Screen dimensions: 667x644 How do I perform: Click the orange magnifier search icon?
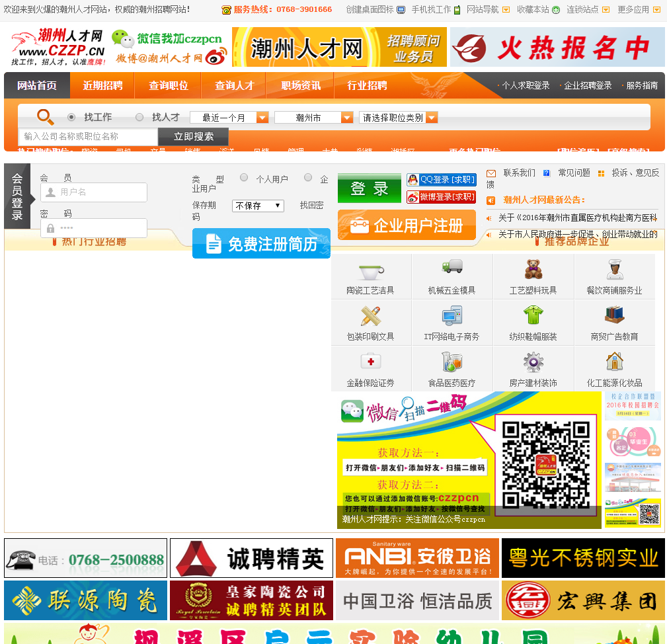pyautogui.click(x=45, y=116)
